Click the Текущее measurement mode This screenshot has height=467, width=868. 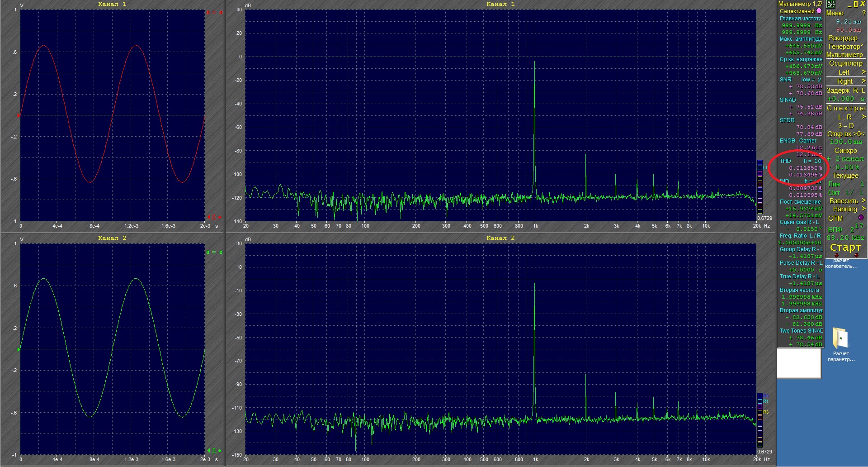[x=847, y=176]
